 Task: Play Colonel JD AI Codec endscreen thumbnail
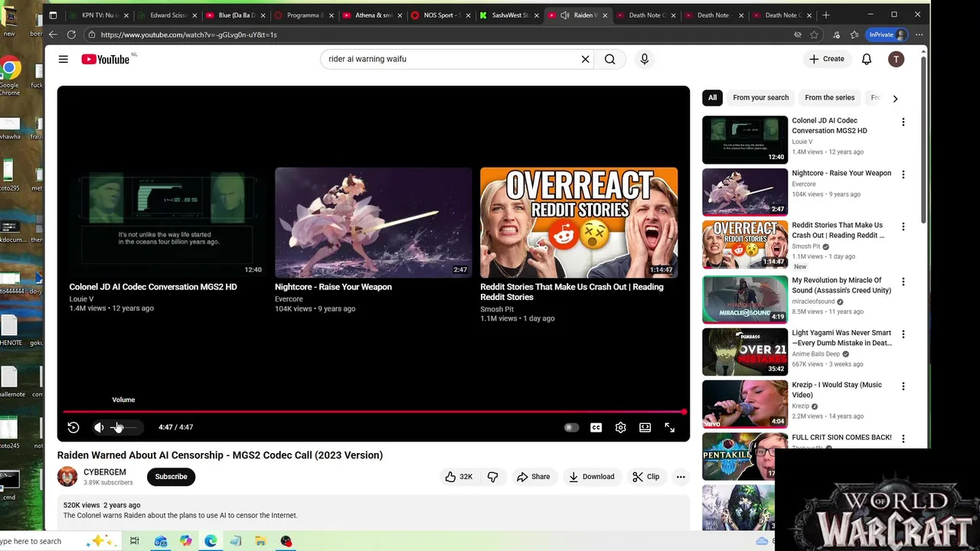pyautogui.click(x=168, y=222)
